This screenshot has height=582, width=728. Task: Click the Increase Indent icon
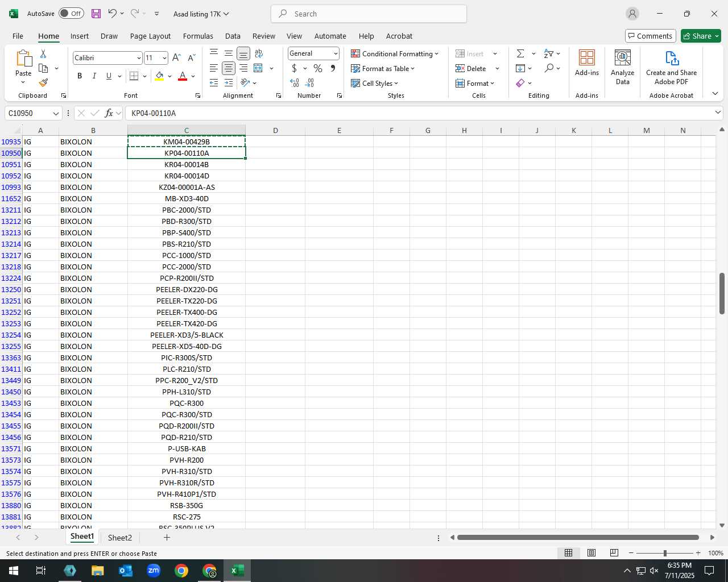pos(229,83)
